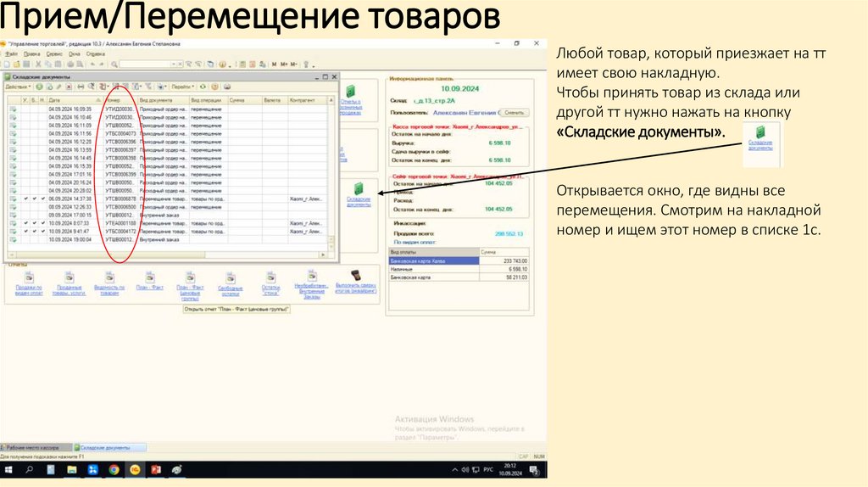Image resolution: width=868 pixels, height=487 pixels.
Task: Open the Windows Start menu
Action: [x=8, y=470]
